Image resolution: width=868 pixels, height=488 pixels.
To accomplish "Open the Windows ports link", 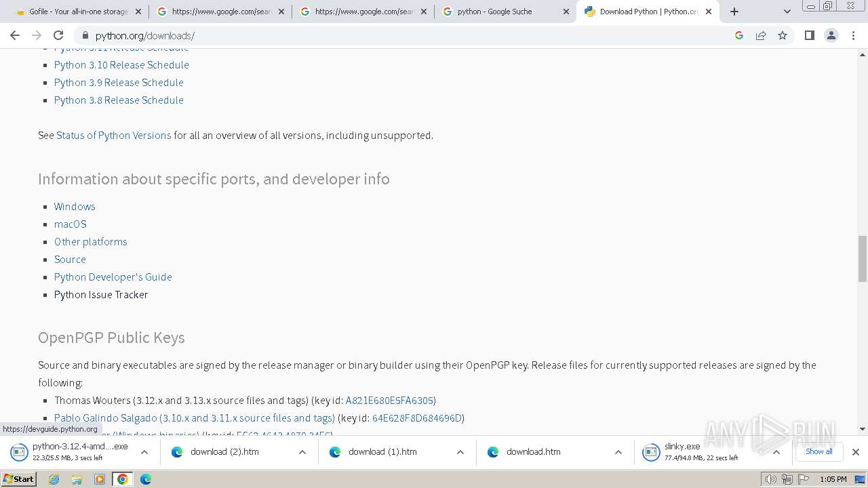I will (75, 207).
